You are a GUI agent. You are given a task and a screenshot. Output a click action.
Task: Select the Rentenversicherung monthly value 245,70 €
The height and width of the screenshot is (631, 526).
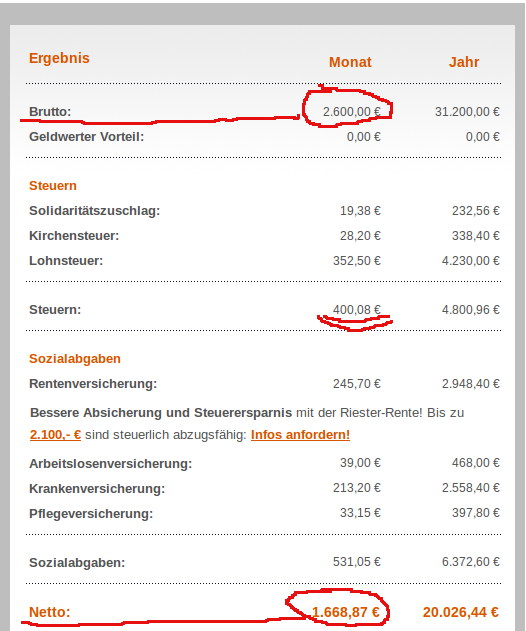[357, 384]
